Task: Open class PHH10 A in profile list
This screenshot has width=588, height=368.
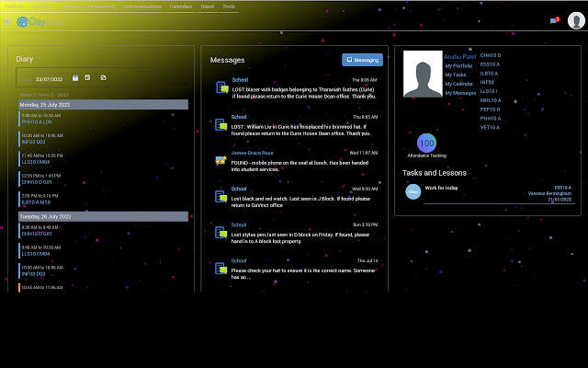Action: pyautogui.click(x=490, y=119)
